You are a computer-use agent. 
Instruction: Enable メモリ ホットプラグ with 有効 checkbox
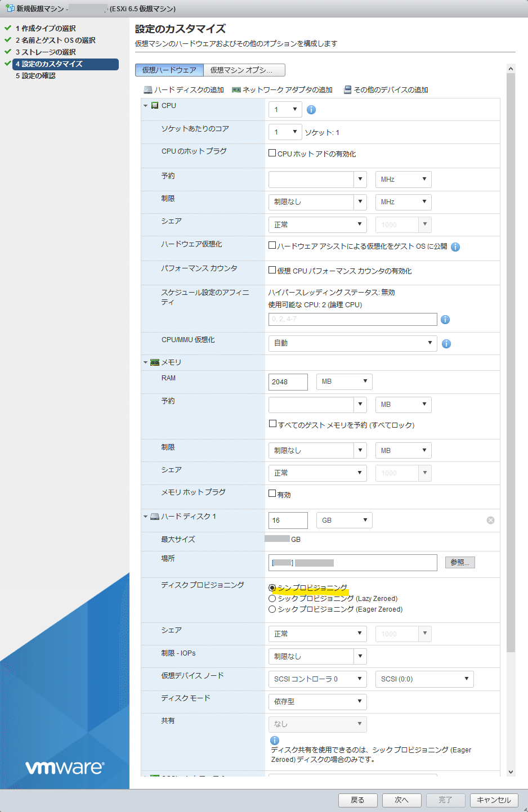tap(271, 494)
